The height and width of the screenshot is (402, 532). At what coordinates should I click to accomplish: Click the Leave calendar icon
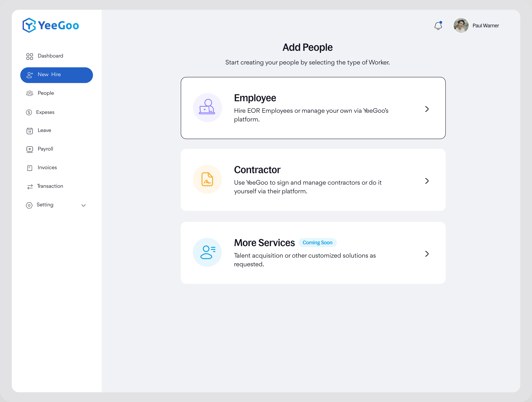point(30,131)
